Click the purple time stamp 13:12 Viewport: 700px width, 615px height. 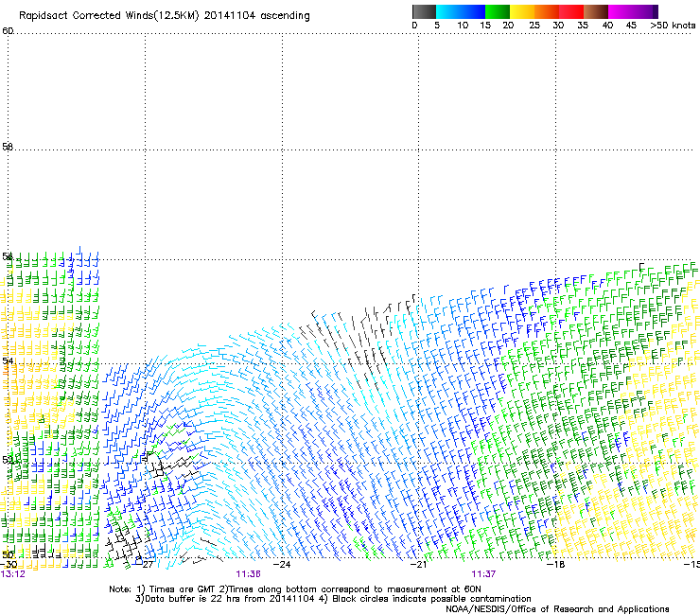click(x=13, y=574)
